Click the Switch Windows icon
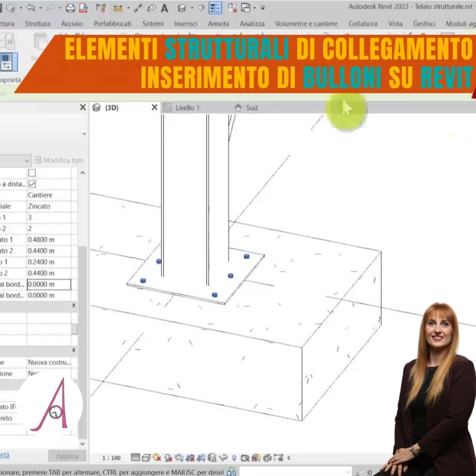Image resolution: width=476 pixels, height=476 pixels. (245, 8)
